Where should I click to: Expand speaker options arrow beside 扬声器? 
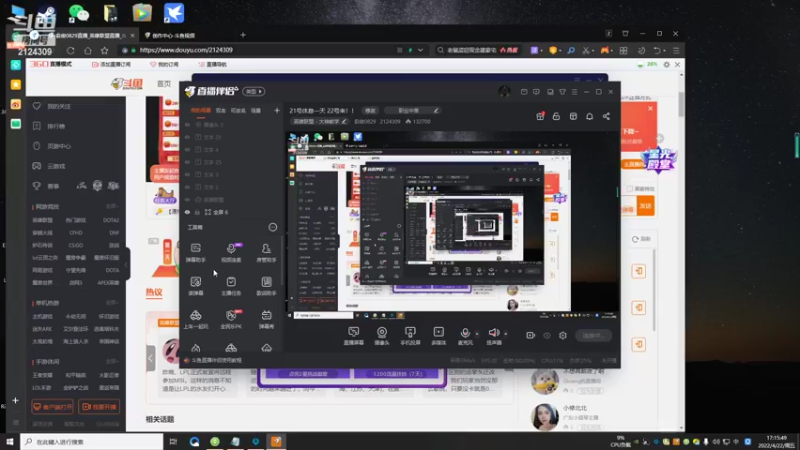pyautogui.click(x=506, y=334)
